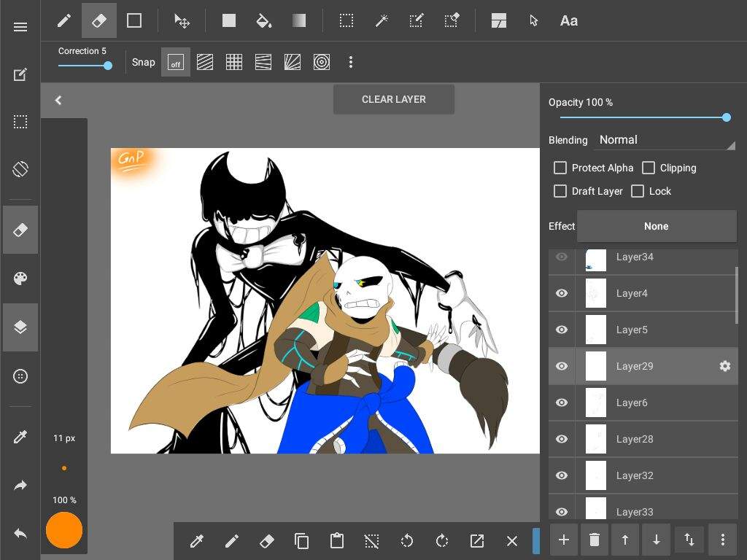This screenshot has width=747, height=560.
Task: Select the Text tool Aa
Action: click(x=569, y=21)
